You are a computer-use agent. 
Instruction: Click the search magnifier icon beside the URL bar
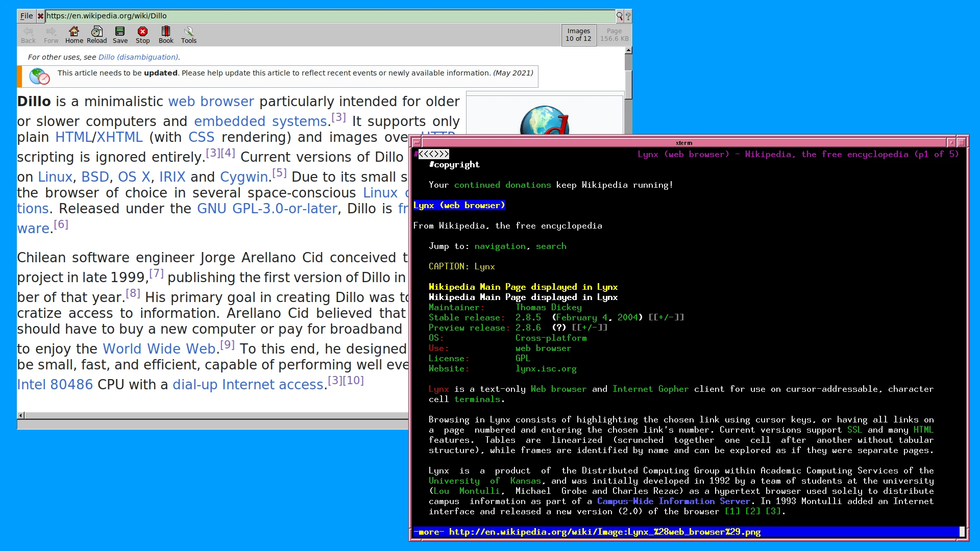point(620,16)
